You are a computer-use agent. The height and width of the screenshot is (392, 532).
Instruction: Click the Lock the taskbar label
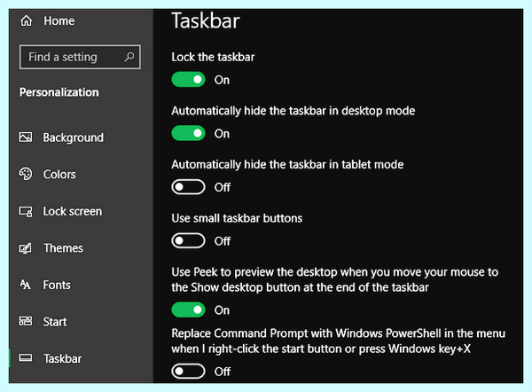[x=213, y=57]
